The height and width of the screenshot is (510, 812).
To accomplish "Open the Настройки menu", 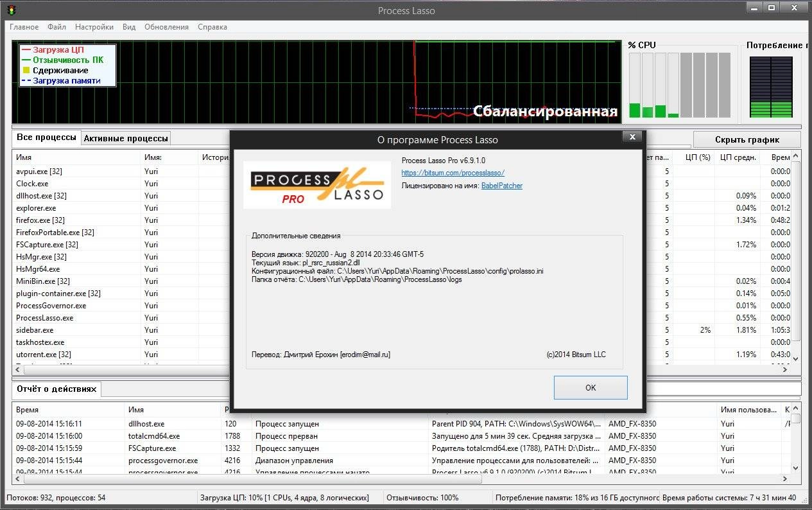I will coord(94,27).
